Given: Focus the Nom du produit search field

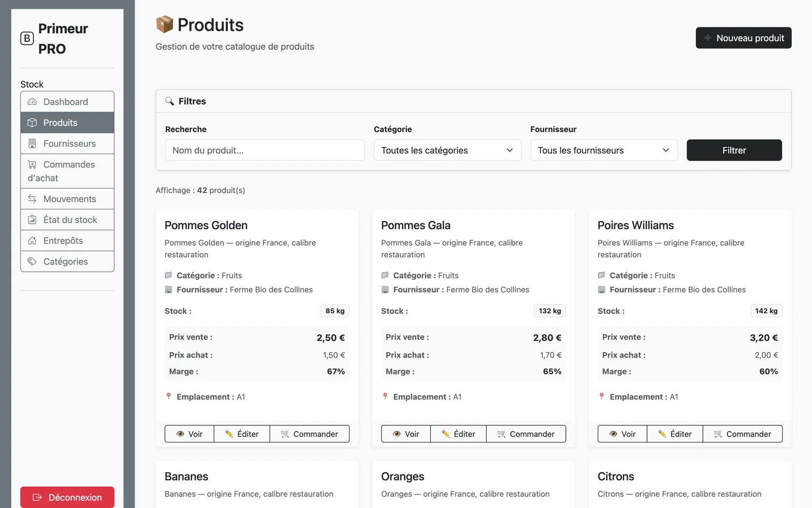Looking at the screenshot, I should (265, 150).
